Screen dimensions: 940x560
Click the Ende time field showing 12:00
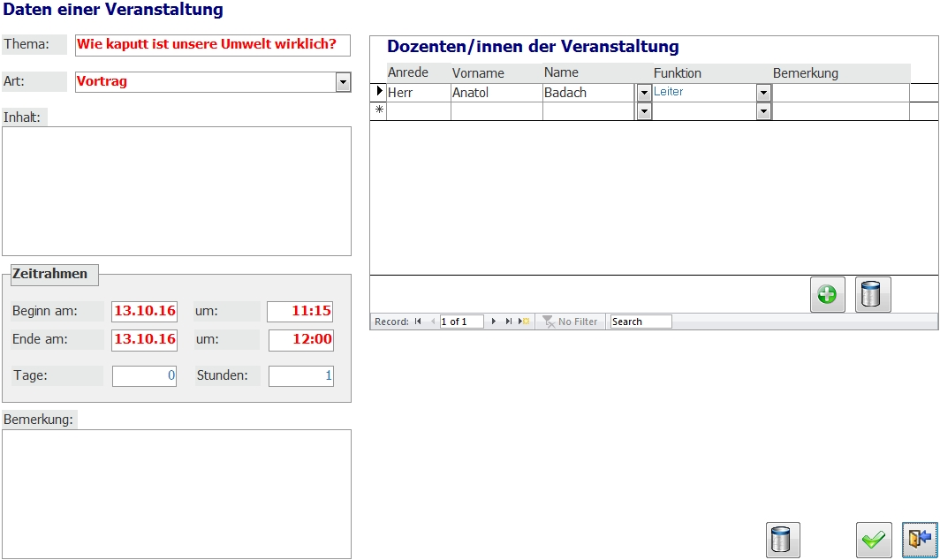pos(300,339)
